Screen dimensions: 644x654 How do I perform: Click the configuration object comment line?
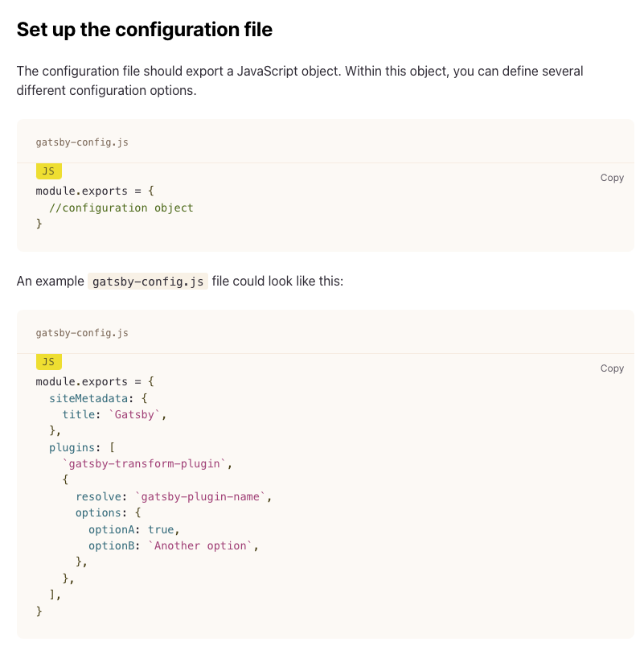121,207
